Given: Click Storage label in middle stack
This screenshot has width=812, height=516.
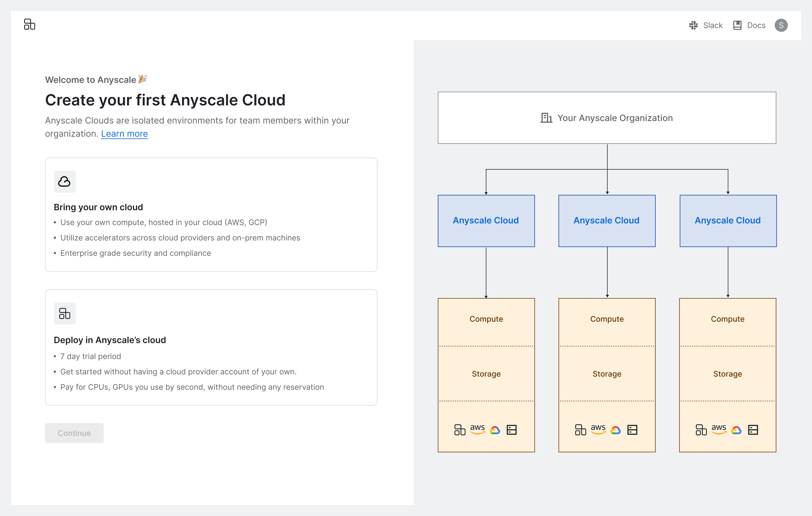Looking at the screenshot, I should point(607,374).
